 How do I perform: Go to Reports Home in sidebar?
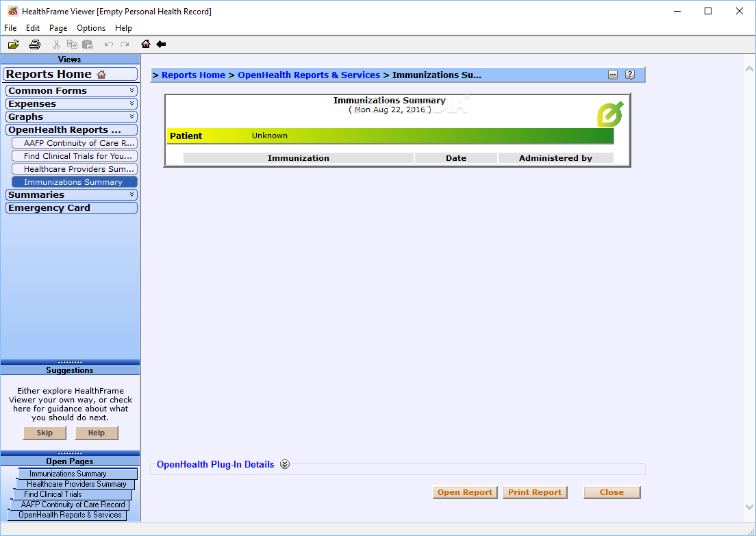click(x=70, y=74)
